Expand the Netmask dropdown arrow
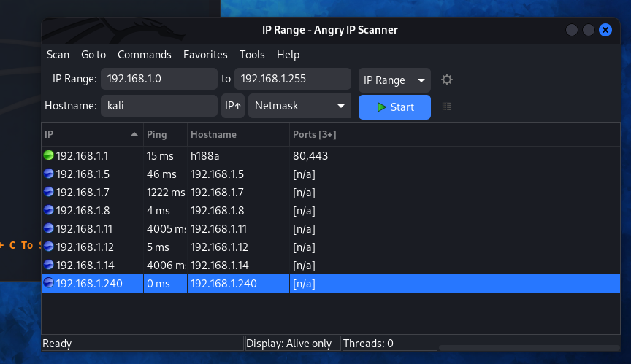Viewport: 631px width, 364px height. tap(341, 106)
